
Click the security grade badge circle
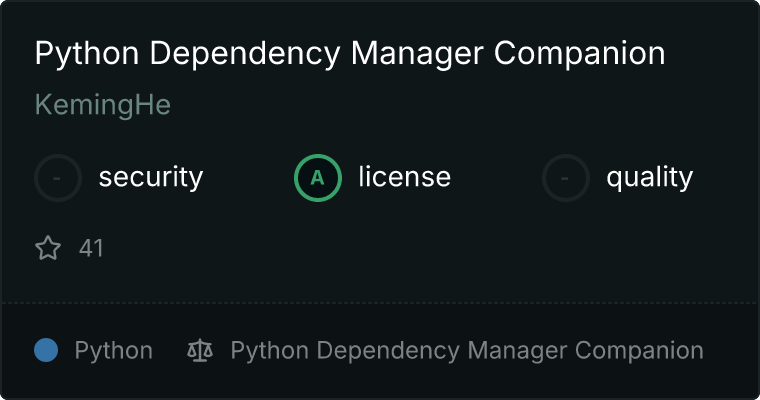[x=58, y=178]
